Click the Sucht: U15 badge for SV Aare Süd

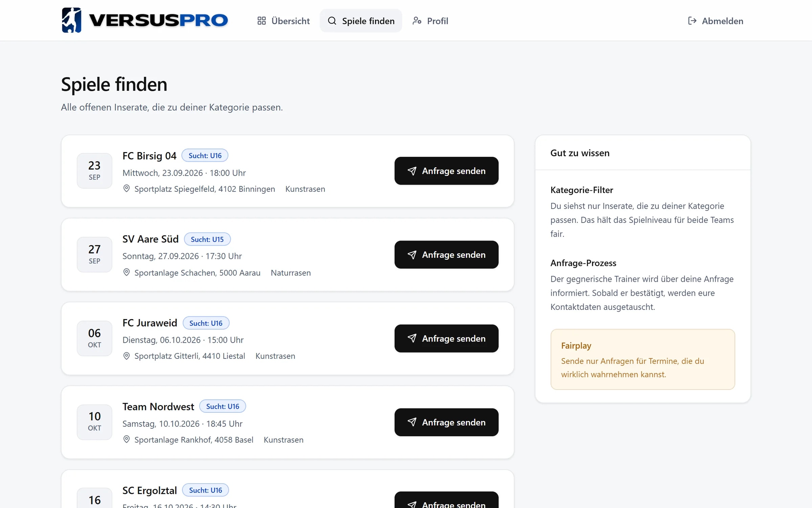[x=207, y=239]
